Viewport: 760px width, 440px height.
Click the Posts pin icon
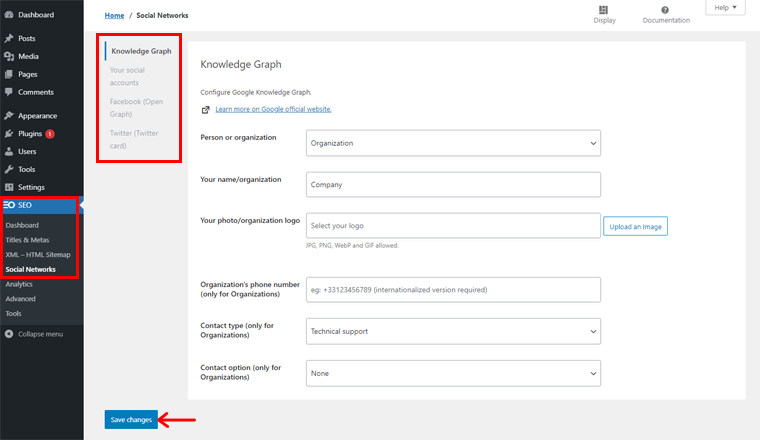[x=9, y=38]
